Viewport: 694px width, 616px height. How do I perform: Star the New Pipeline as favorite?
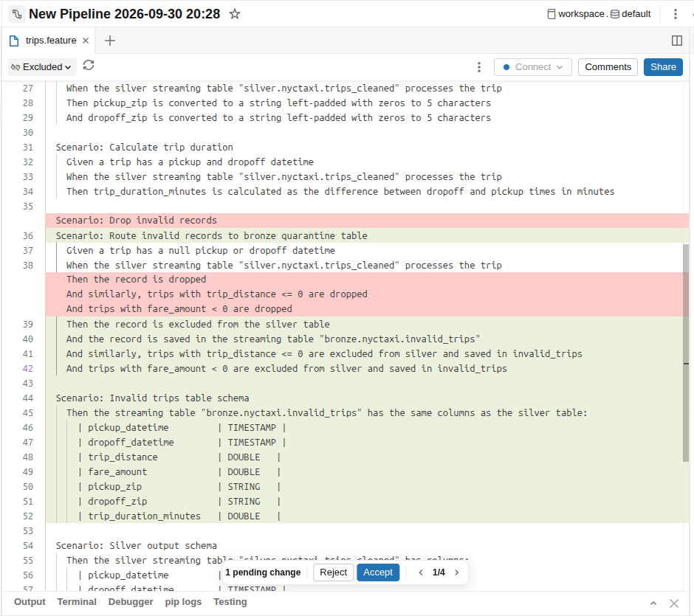click(x=235, y=14)
